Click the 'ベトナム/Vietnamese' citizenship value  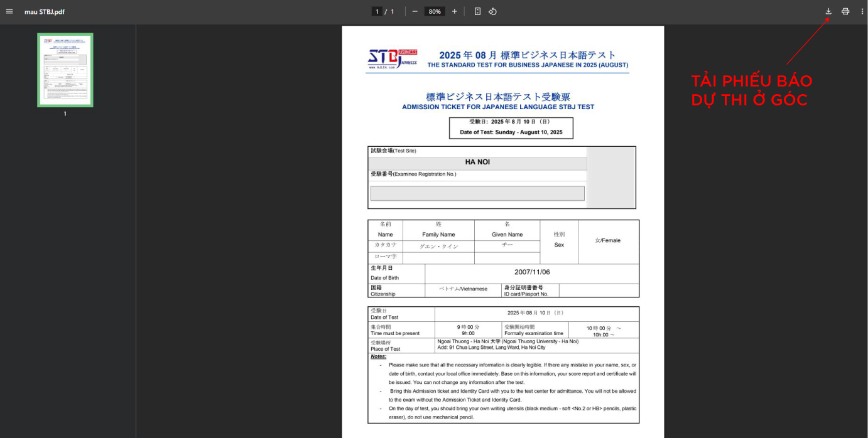coord(464,289)
